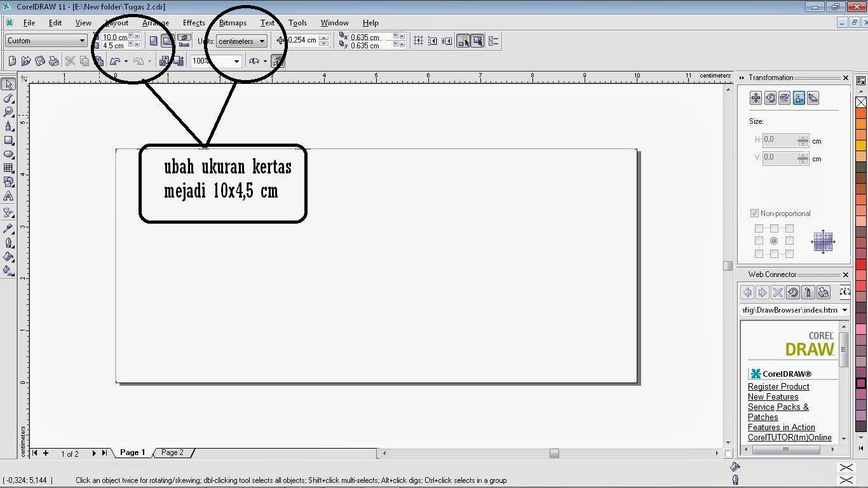Set page orientation to Portrait
This screenshot has width=868, height=488.
pyautogui.click(x=153, y=41)
